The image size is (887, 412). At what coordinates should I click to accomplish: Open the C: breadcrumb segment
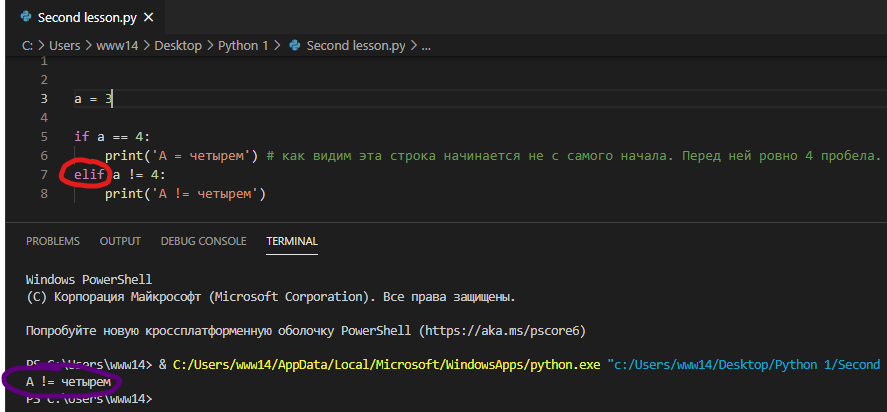(28, 46)
